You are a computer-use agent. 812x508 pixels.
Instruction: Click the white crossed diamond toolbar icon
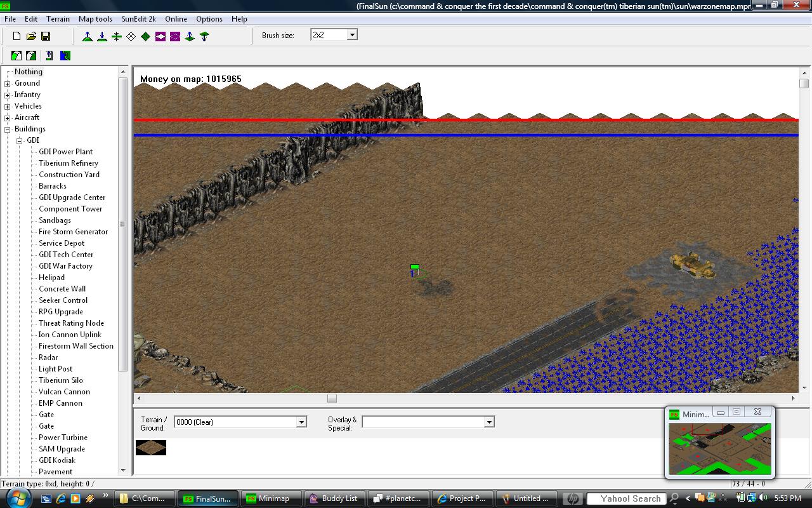(131, 36)
